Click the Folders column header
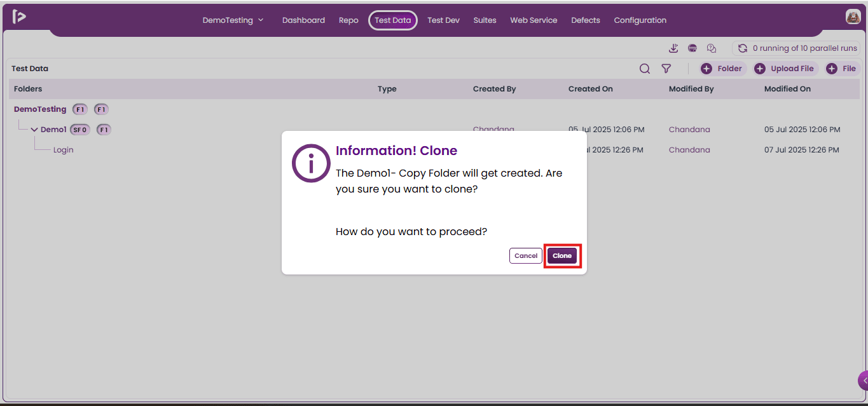 pos(28,89)
